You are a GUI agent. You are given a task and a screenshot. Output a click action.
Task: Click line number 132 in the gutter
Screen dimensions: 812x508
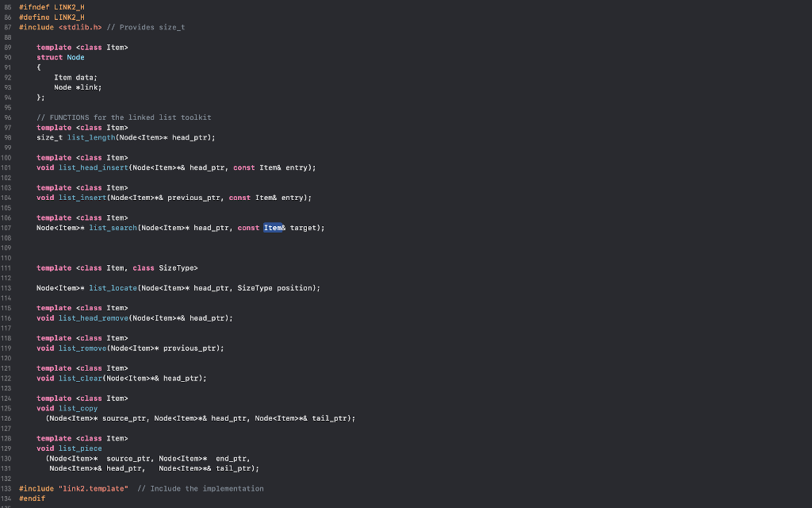click(6, 479)
